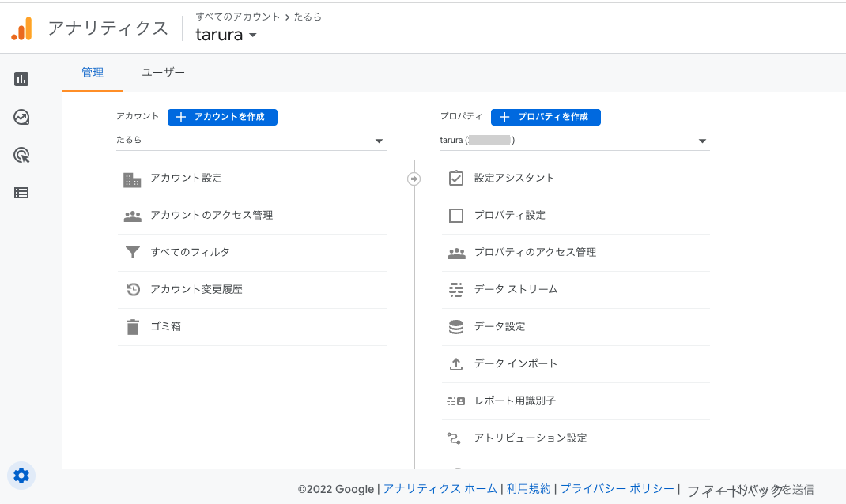Click the アカウントを作成 button
This screenshot has height=504, width=846.
[x=222, y=117]
